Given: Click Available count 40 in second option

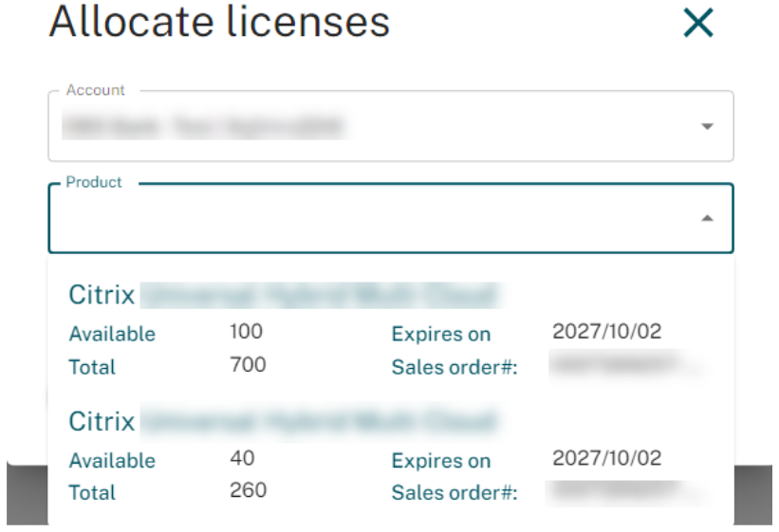Looking at the screenshot, I should (241, 458).
